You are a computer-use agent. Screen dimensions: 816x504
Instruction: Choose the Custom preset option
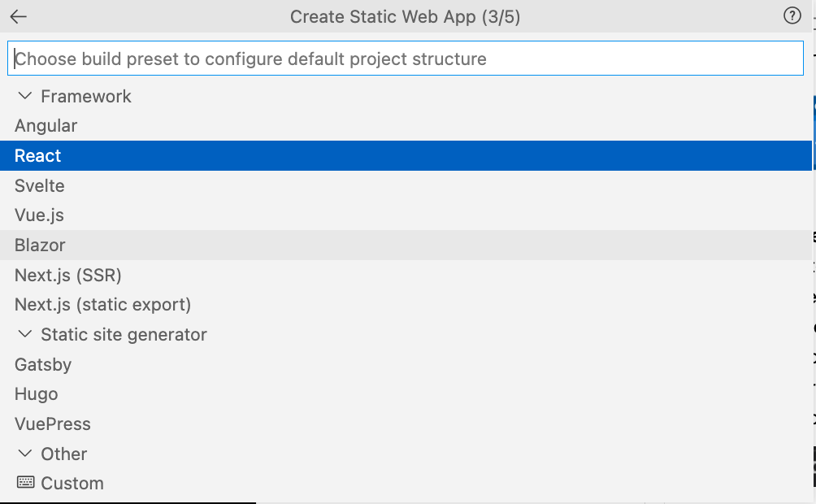point(72,483)
